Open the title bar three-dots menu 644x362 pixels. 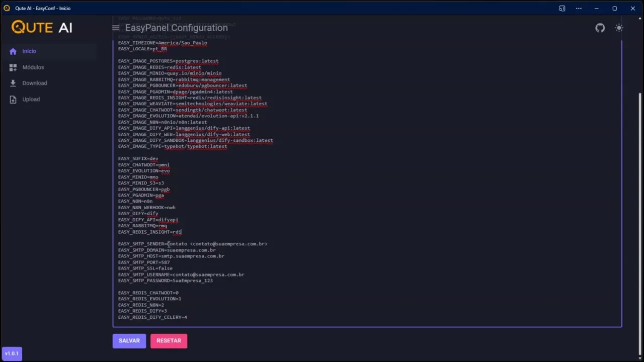click(x=579, y=8)
